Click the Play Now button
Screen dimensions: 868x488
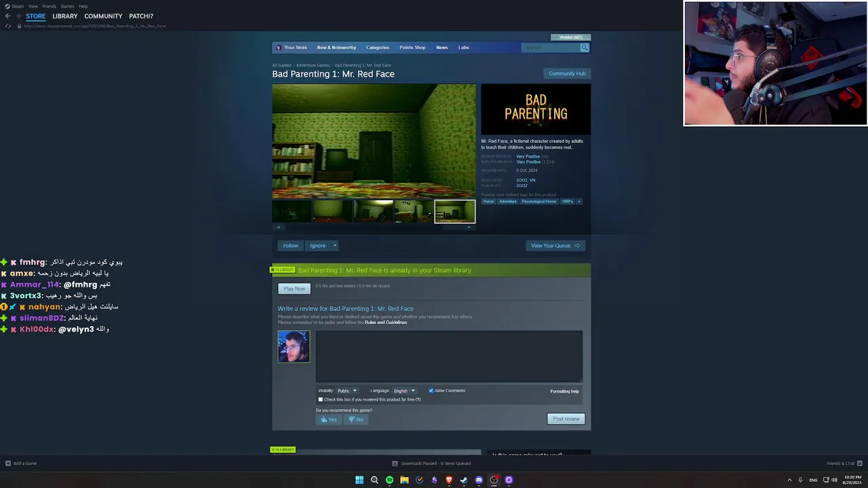294,289
